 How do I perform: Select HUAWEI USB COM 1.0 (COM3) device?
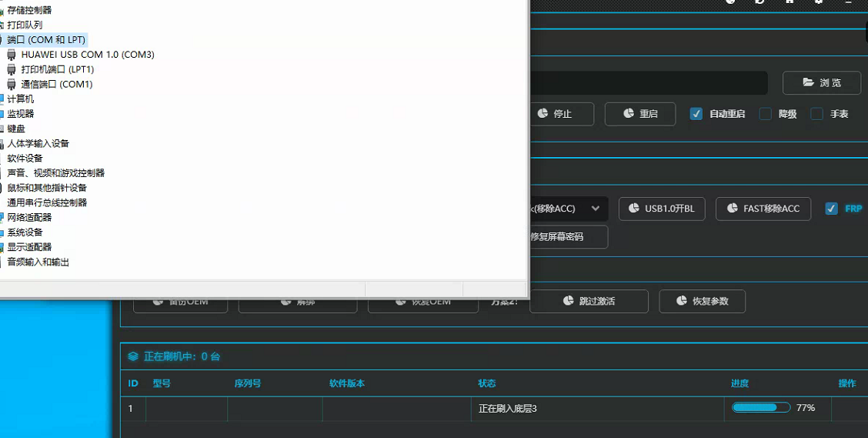click(88, 55)
